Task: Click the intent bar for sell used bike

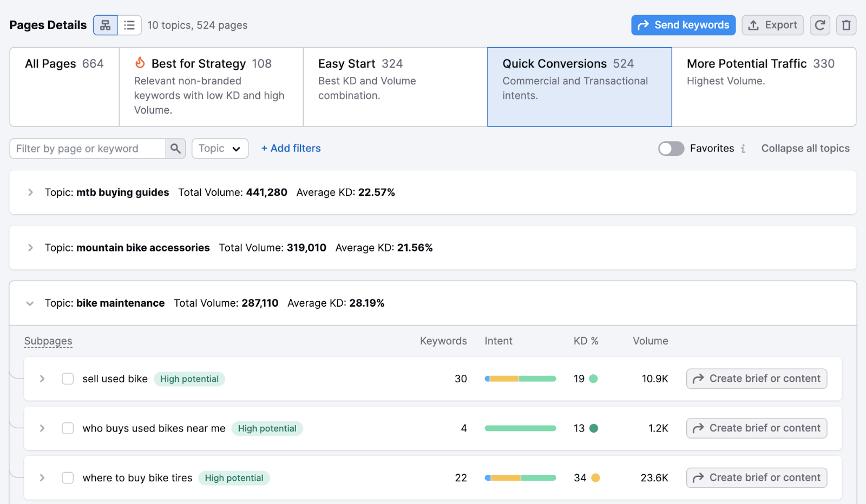Action: tap(520, 379)
